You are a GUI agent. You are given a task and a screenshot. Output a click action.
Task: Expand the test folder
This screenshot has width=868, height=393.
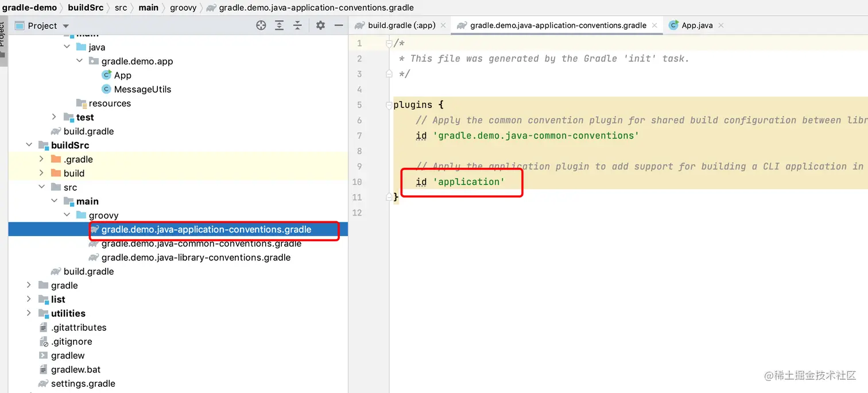point(55,117)
